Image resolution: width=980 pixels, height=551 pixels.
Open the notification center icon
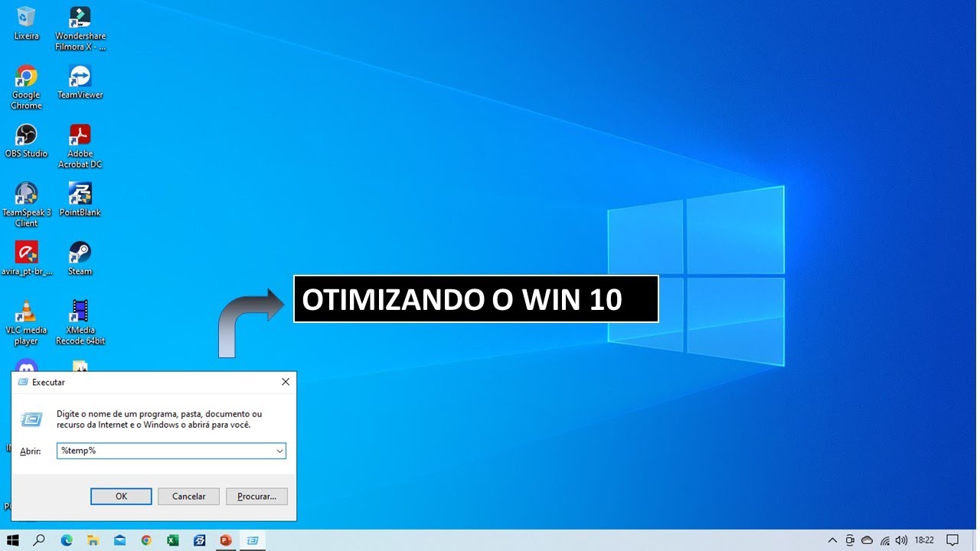(952, 540)
